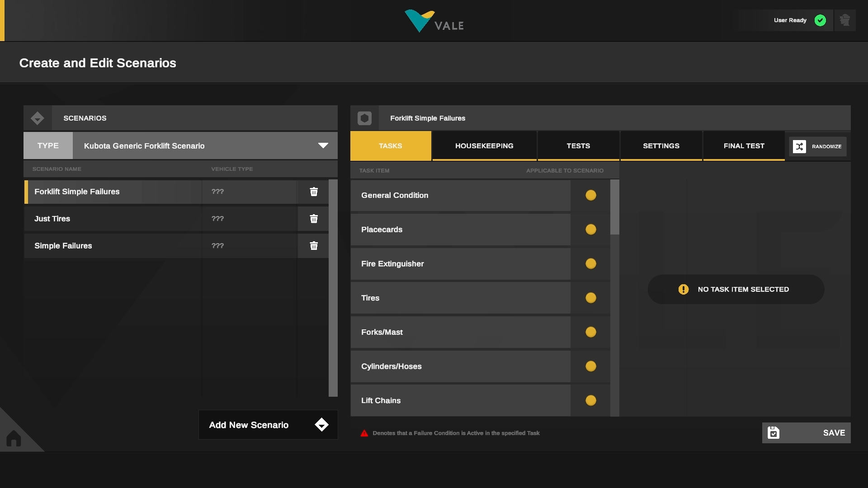Save the scenario changes
The height and width of the screenshot is (488, 868).
tap(806, 433)
